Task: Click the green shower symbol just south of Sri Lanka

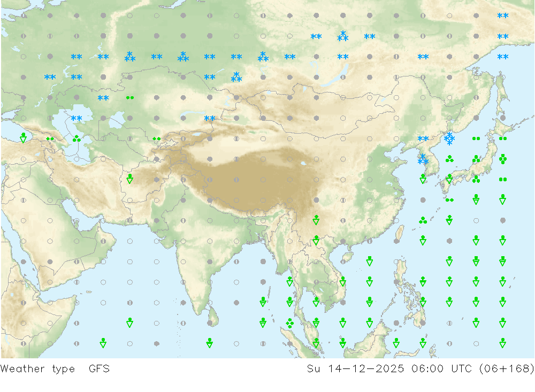Action: (x=210, y=343)
